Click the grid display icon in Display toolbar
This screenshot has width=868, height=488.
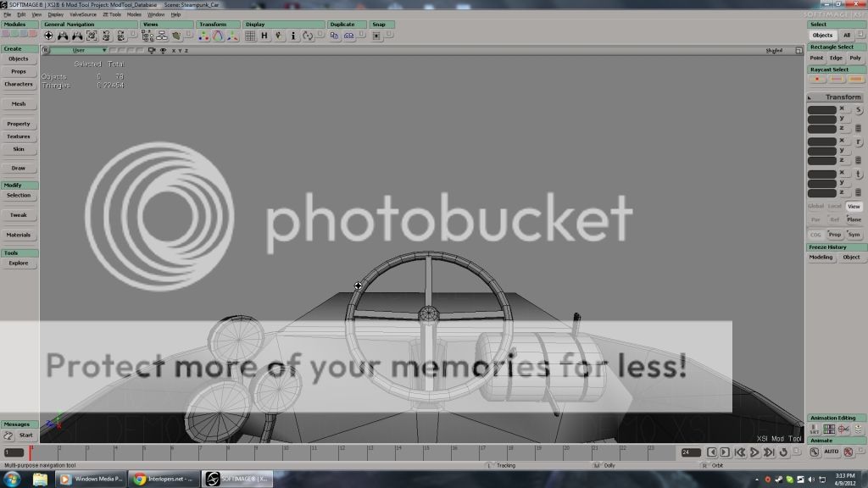251,36
